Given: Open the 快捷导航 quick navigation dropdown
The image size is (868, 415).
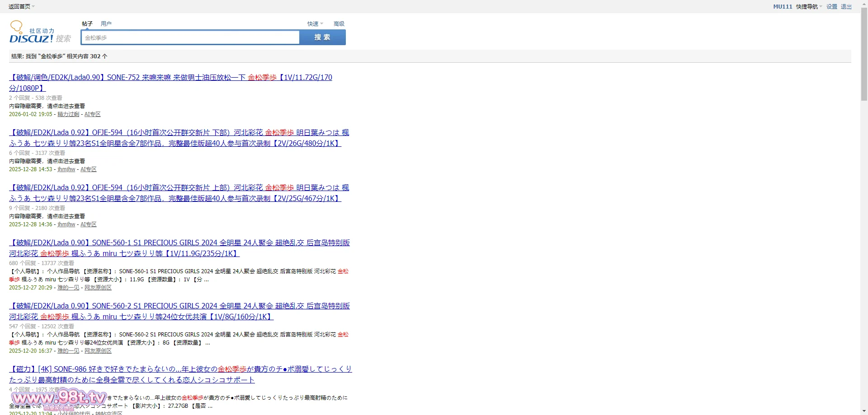Looking at the screenshot, I should [809, 6].
